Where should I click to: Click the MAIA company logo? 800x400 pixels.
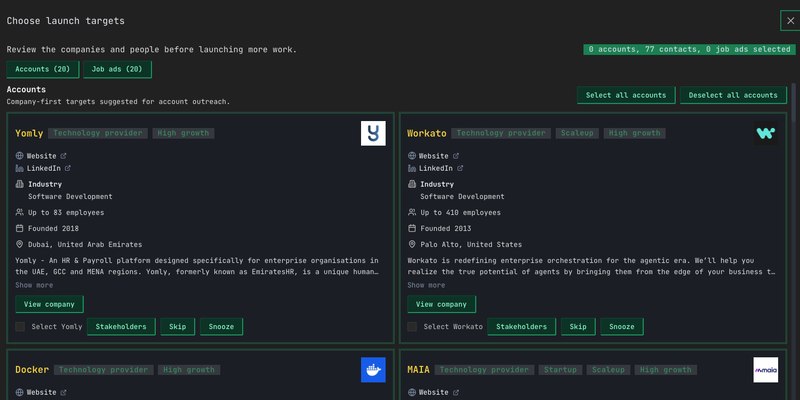[765, 370]
